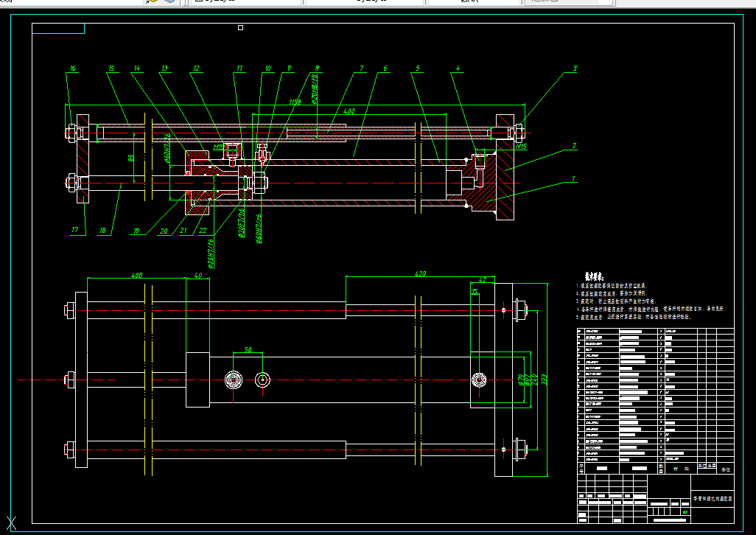Select the technical requirements heading text
This screenshot has width=756, height=535.
click(x=594, y=276)
